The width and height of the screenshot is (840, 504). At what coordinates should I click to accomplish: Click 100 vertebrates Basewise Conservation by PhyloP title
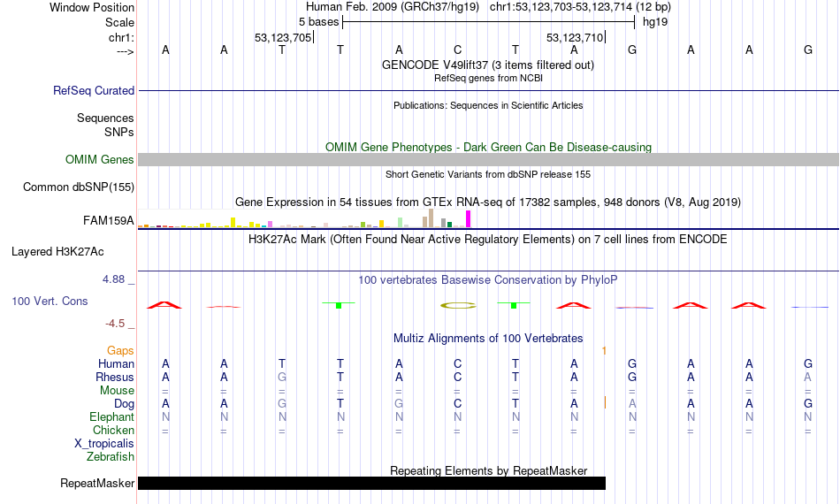tap(487, 279)
